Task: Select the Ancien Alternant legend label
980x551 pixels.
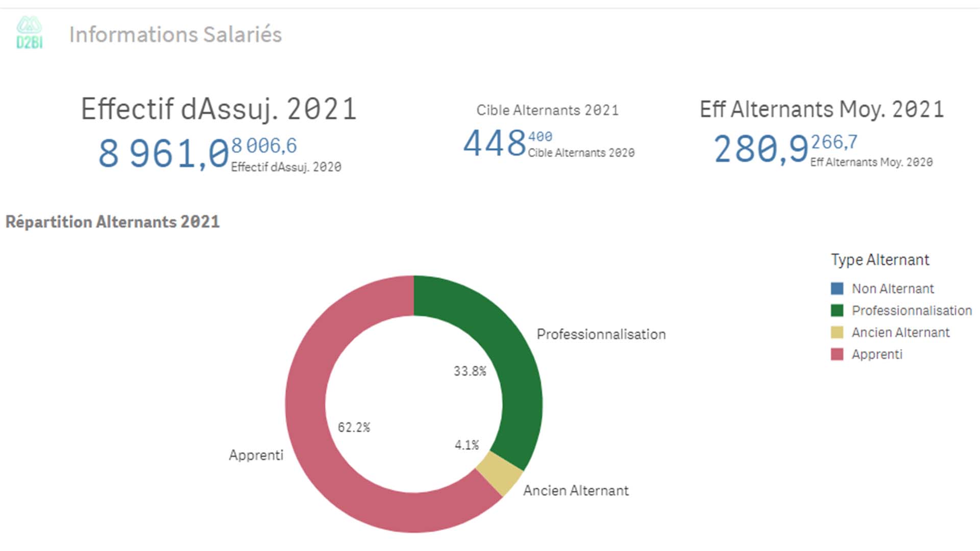Action: 900,333
